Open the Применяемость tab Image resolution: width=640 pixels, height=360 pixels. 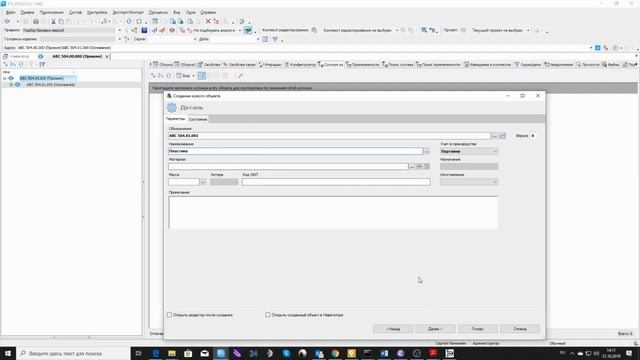coord(362,64)
